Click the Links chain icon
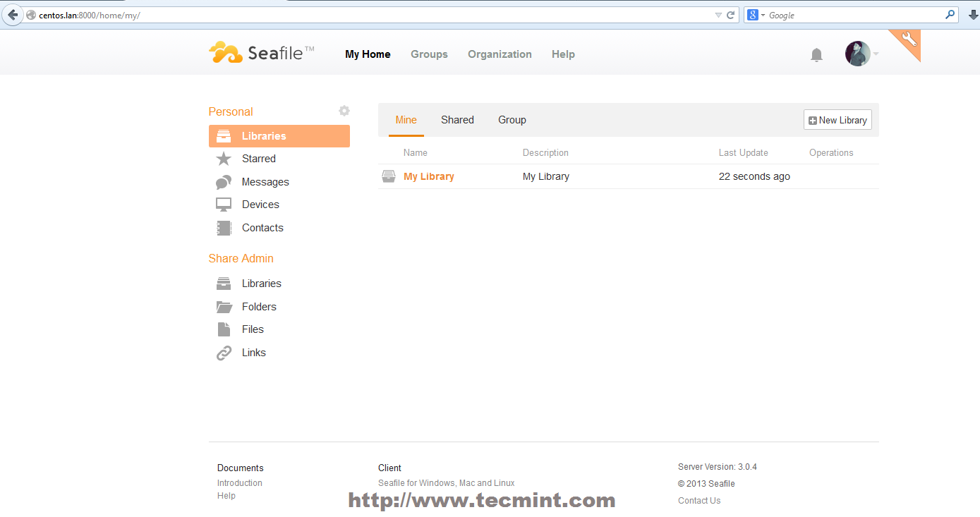 224,353
